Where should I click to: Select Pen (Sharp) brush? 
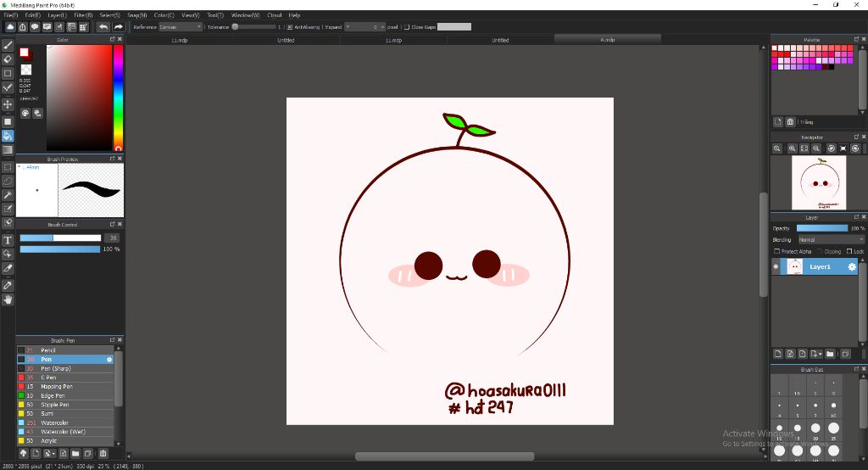tap(65, 368)
